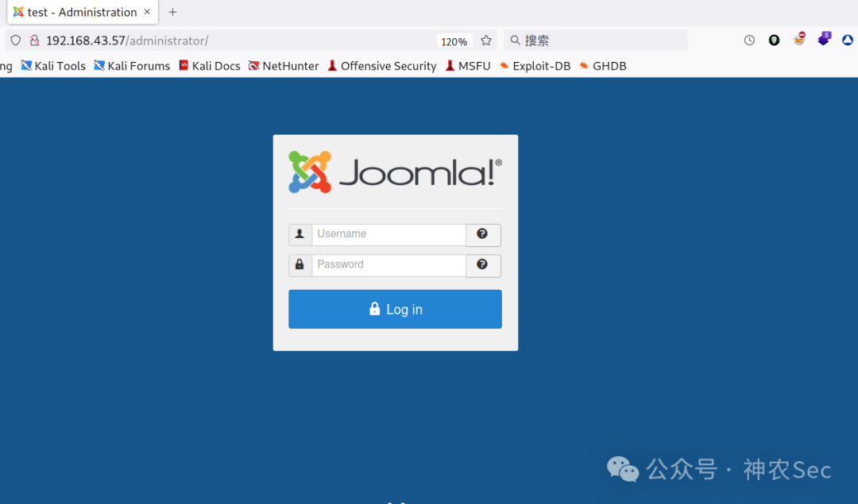Click the dark round extension icon
858x504 pixels.
click(x=774, y=40)
